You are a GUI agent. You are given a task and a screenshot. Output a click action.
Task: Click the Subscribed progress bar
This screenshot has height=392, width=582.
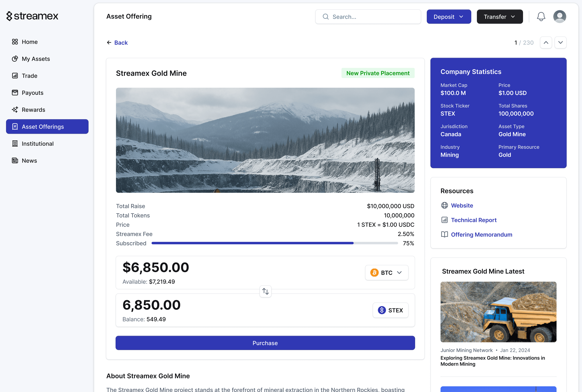pyautogui.click(x=275, y=243)
